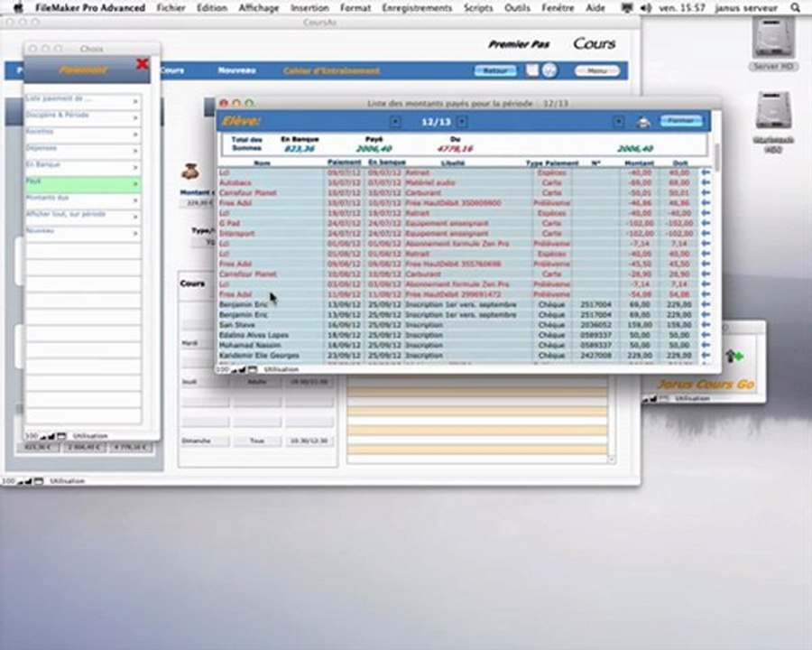Click the Fermer button in payments window

[x=680, y=121]
